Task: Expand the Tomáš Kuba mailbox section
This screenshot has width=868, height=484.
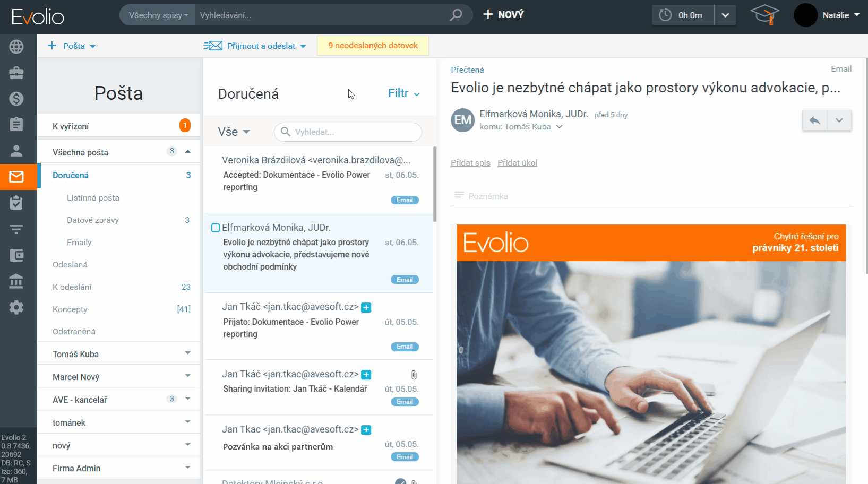Action: click(x=187, y=353)
